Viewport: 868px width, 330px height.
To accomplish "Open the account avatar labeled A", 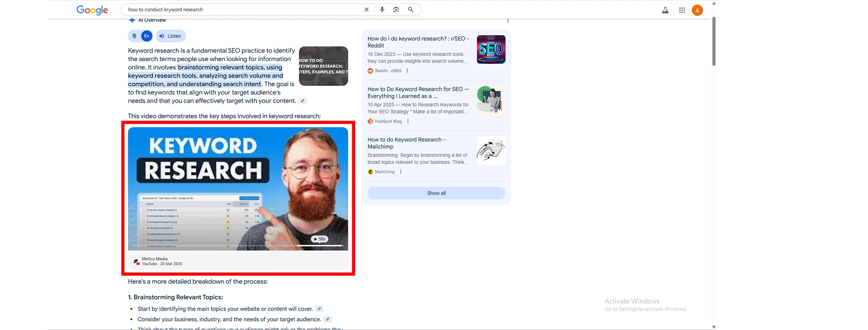I will coord(697,10).
